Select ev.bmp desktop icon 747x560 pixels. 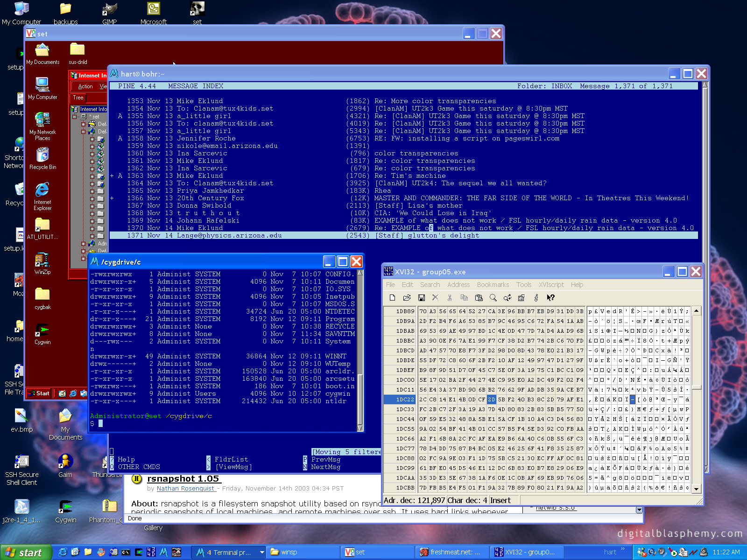(x=21, y=420)
